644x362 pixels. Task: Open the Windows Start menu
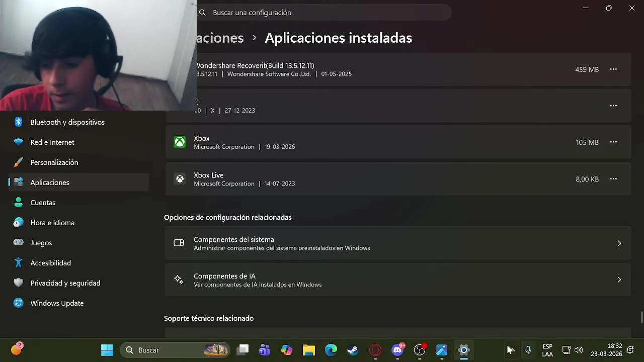107,350
